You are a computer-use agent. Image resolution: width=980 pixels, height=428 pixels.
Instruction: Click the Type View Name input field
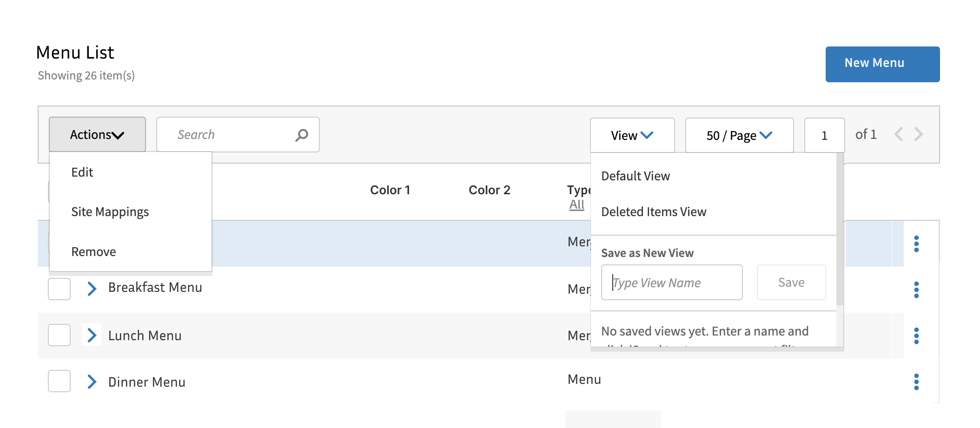coord(671,282)
